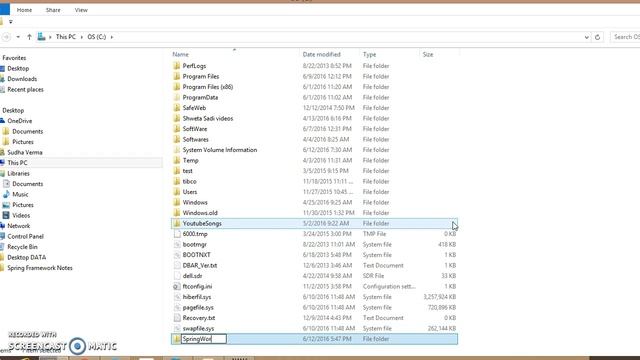Select the Windows folder name
The image size is (640, 360).
point(195,202)
